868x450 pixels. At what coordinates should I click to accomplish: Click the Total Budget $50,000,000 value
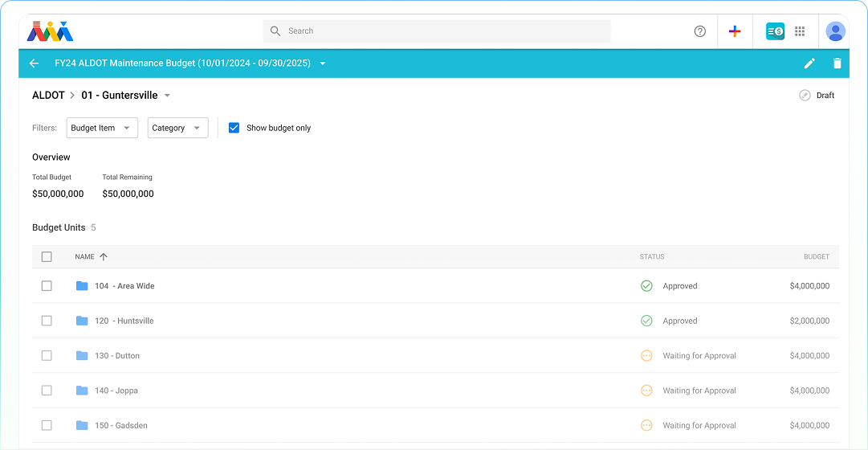58,194
